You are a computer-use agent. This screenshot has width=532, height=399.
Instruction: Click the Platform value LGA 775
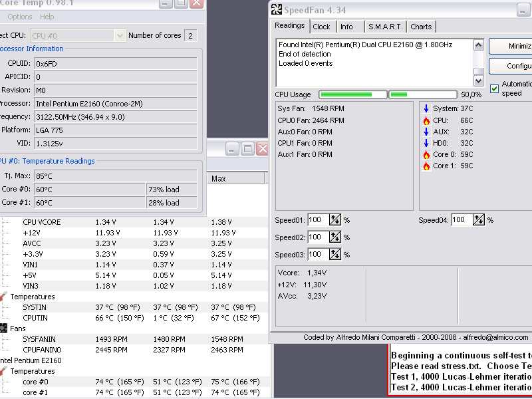(115, 130)
